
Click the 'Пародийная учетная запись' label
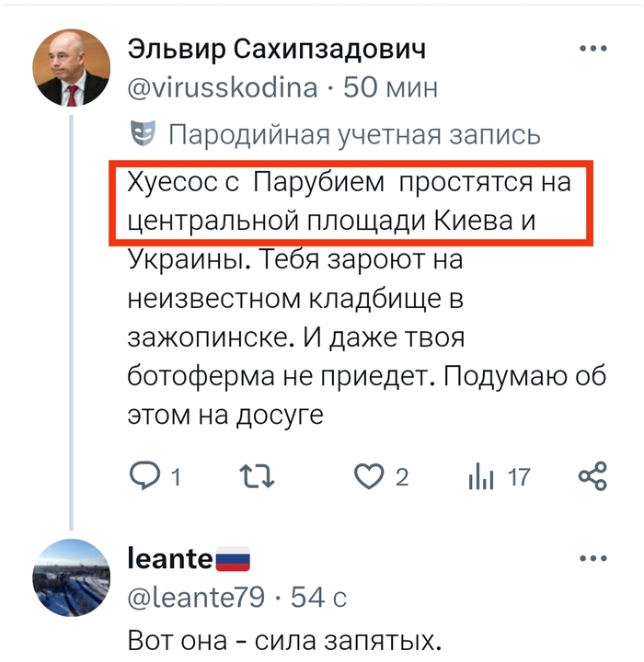point(354,134)
